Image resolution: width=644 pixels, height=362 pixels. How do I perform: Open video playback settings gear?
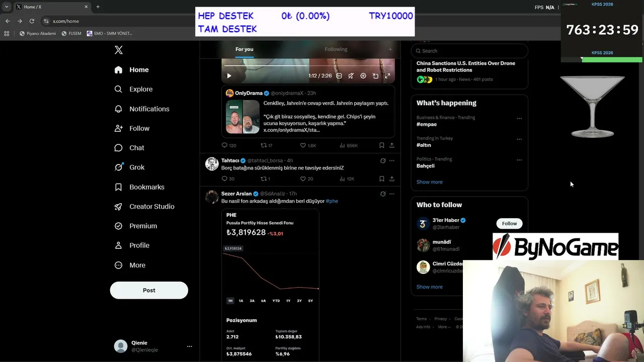363,76
